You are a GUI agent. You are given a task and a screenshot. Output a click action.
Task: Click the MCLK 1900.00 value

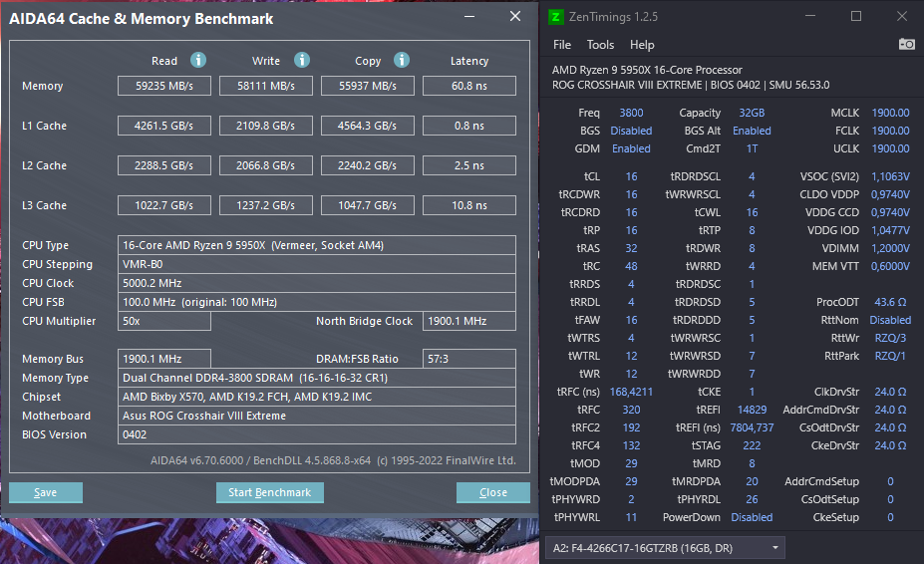pos(890,113)
